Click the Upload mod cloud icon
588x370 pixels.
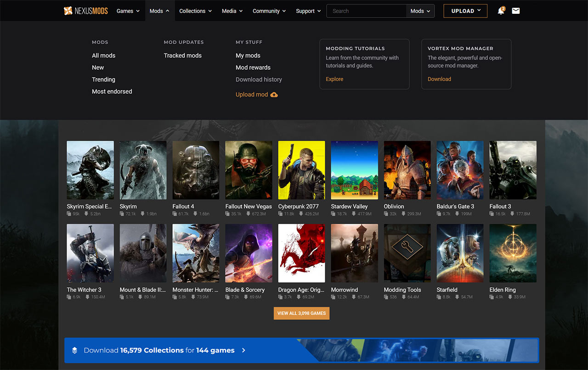coord(274,95)
